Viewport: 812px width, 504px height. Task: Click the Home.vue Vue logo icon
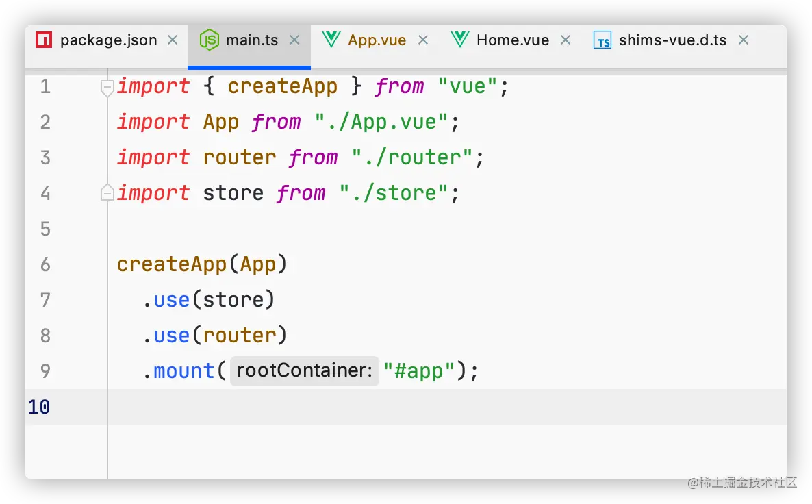pyautogui.click(x=460, y=40)
